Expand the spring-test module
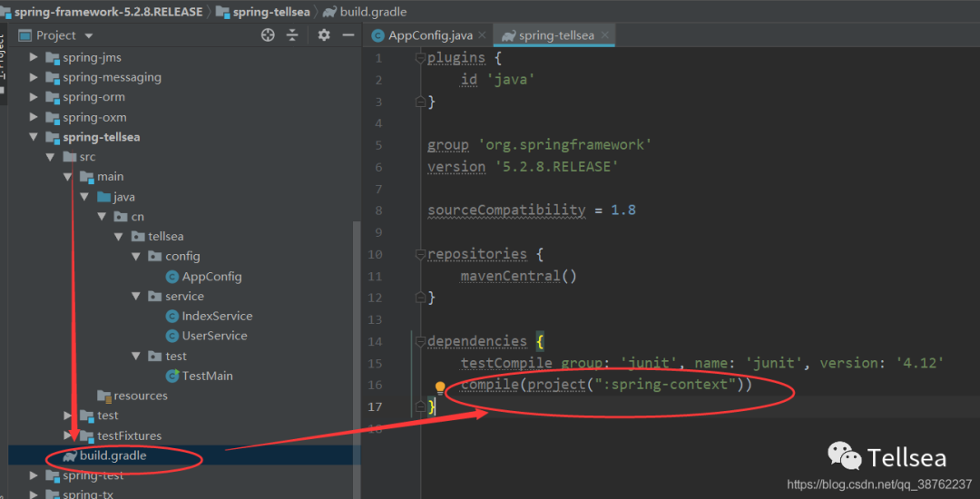The width and height of the screenshot is (980, 499). 34,476
